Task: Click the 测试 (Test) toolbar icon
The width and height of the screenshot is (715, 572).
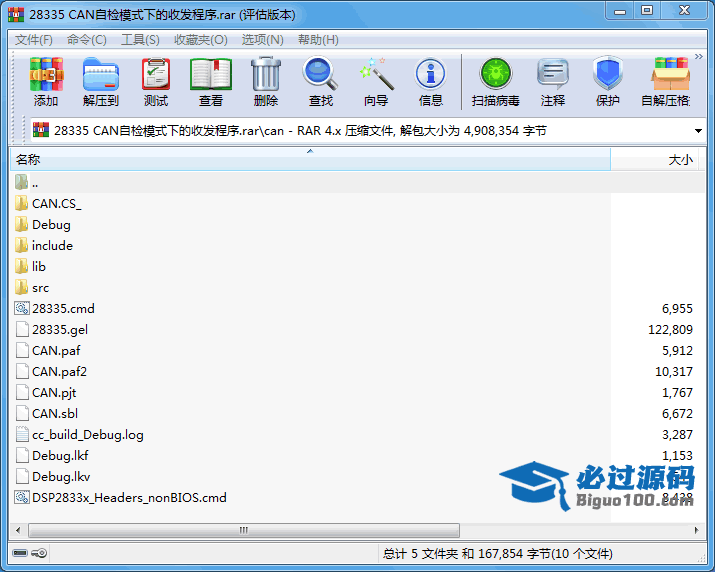Action: pyautogui.click(x=156, y=82)
